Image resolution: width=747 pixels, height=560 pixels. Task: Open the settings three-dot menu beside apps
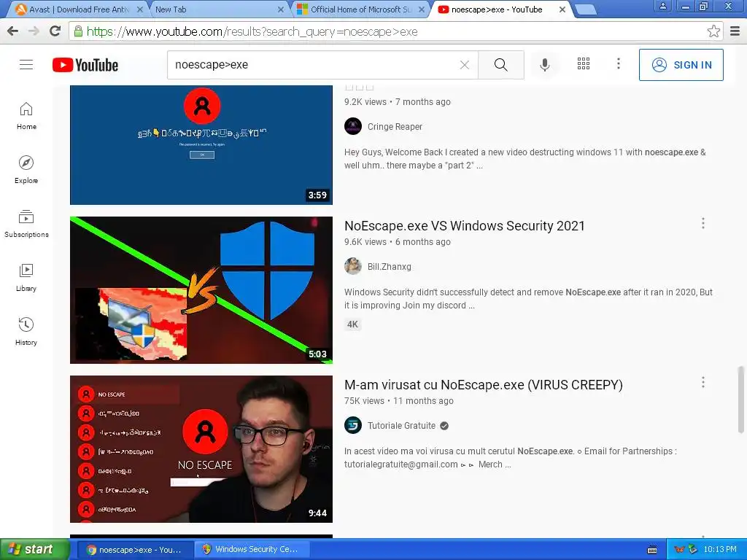(x=619, y=63)
